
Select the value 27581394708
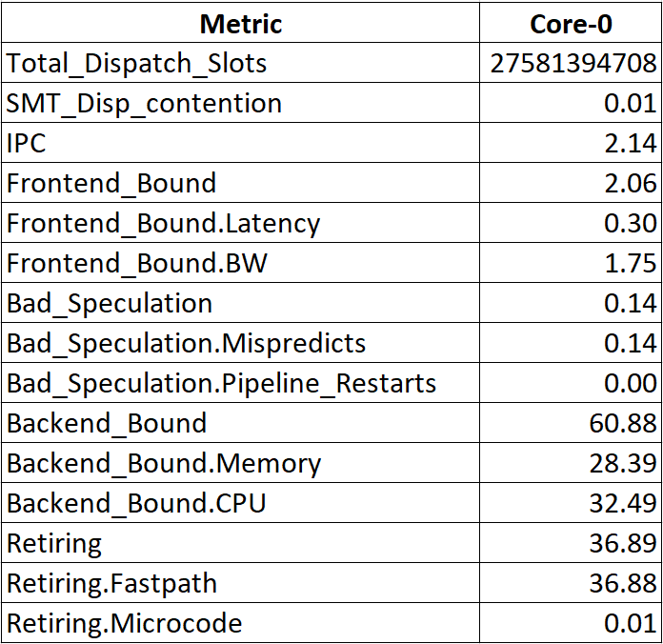coord(573,64)
